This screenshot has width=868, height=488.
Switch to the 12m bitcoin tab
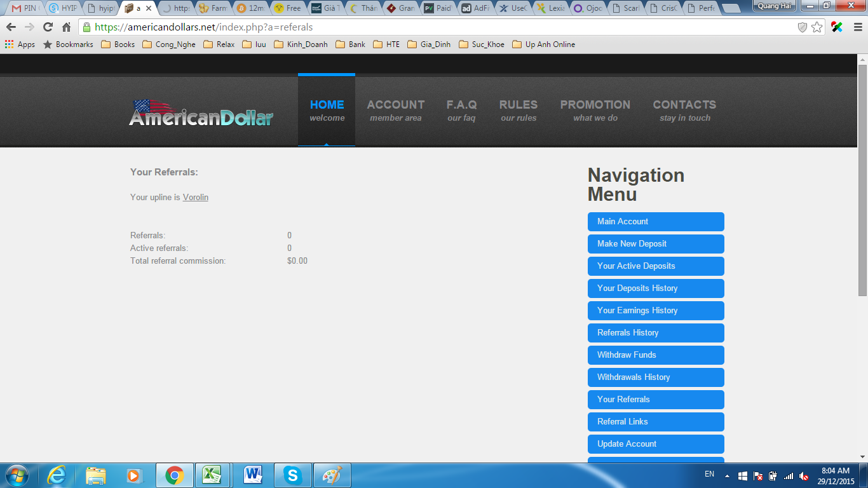tap(252, 9)
